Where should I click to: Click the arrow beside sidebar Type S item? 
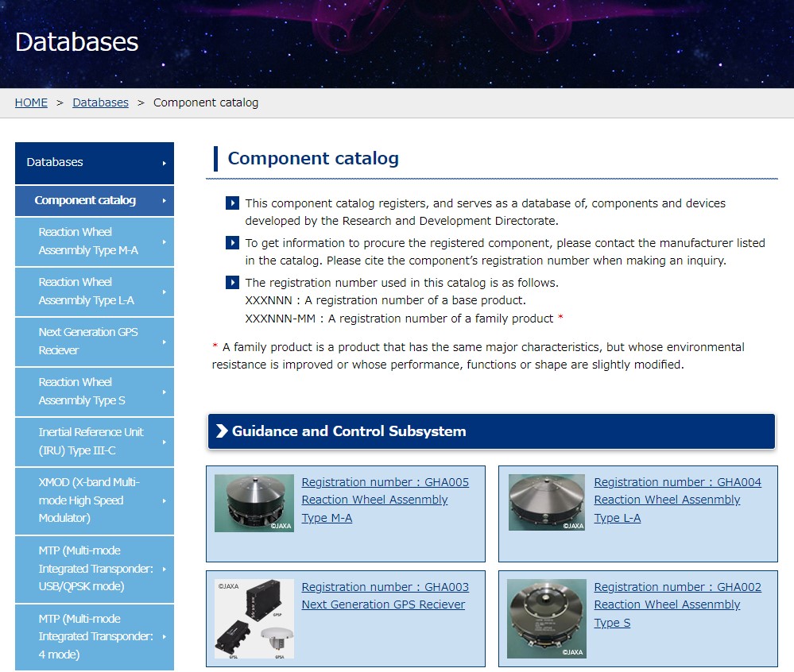click(x=164, y=392)
